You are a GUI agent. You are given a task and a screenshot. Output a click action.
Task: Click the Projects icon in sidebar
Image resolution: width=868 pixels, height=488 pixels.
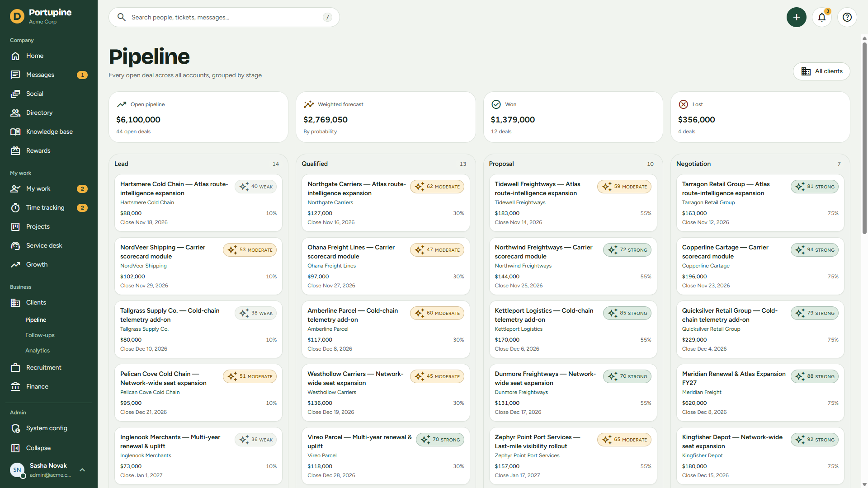(15, 227)
